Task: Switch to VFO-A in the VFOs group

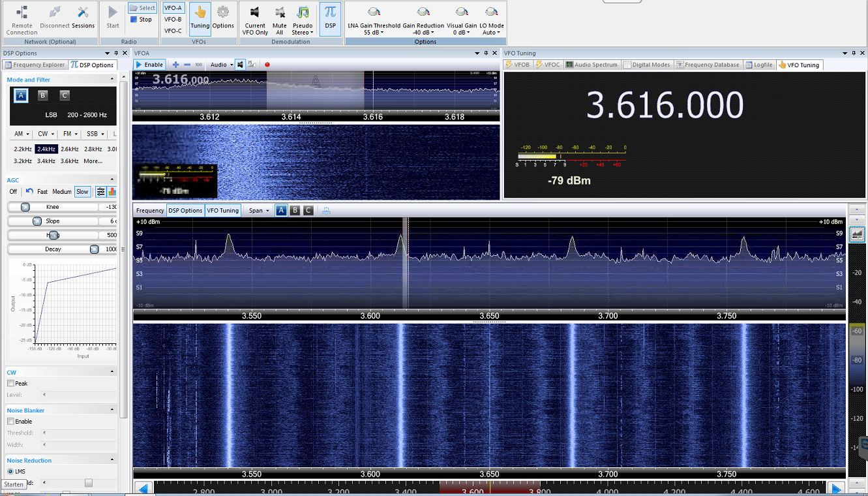Action: coord(173,8)
